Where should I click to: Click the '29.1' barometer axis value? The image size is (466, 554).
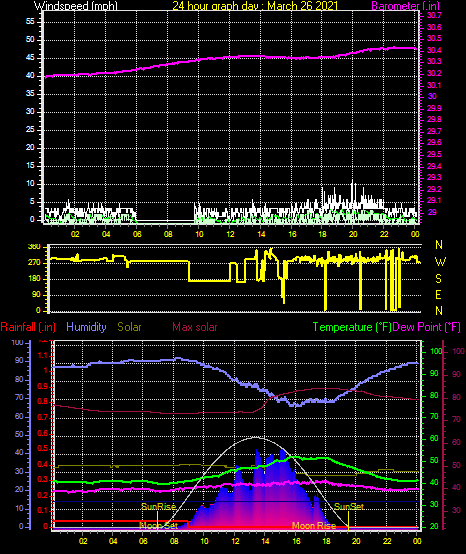tap(434, 200)
